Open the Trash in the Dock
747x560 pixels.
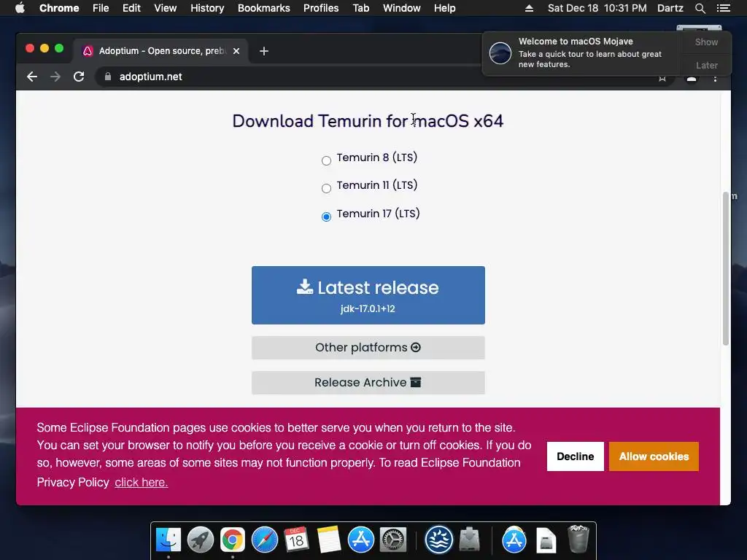pyautogui.click(x=578, y=539)
